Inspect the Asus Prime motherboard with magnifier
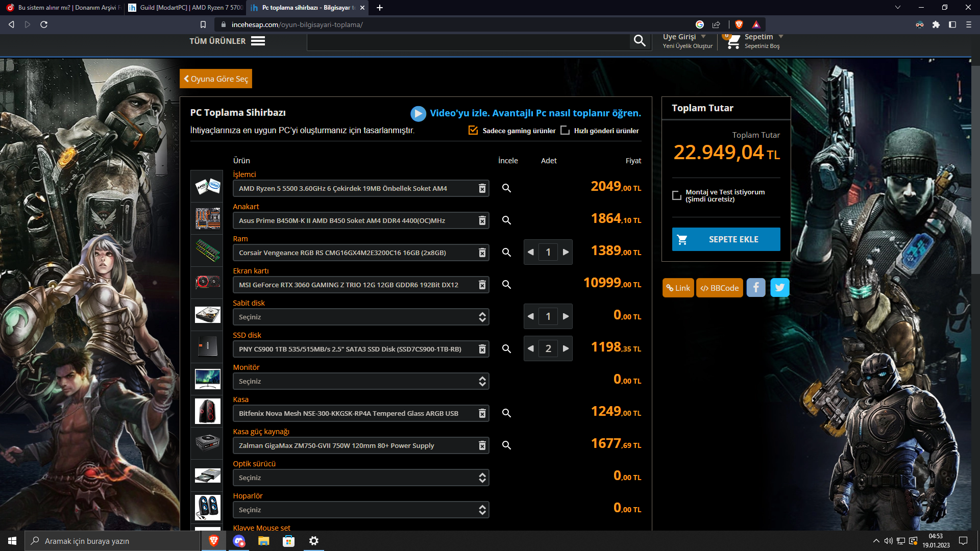Image resolution: width=980 pixels, height=551 pixels. (x=506, y=220)
